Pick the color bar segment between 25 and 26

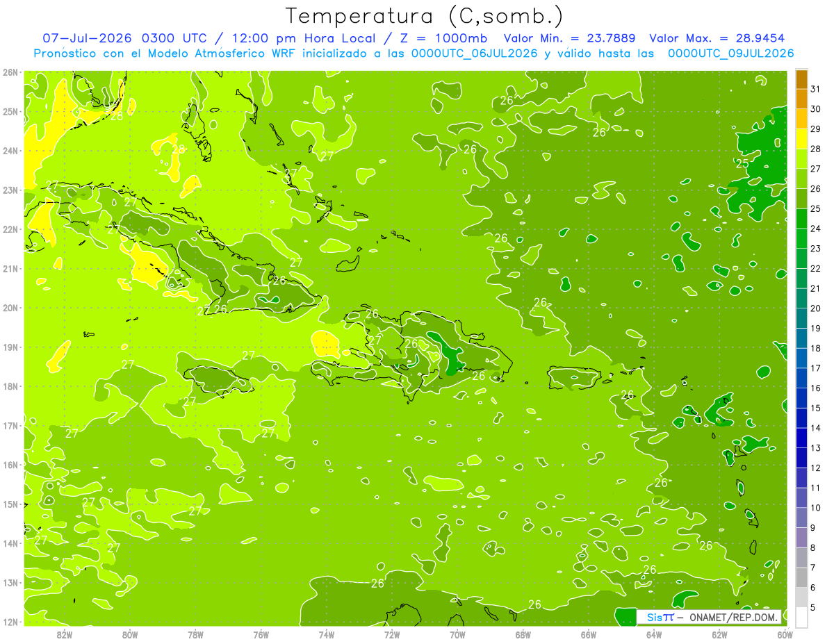coord(801,199)
